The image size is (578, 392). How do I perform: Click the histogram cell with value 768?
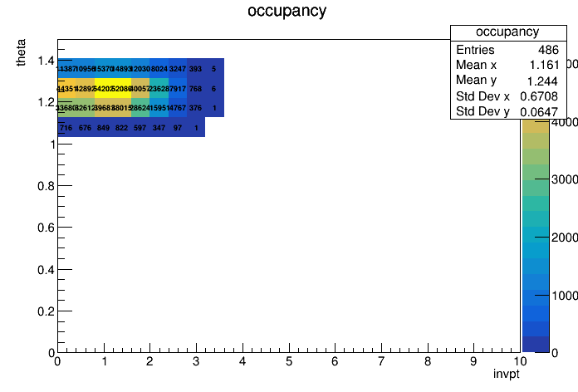click(x=196, y=88)
